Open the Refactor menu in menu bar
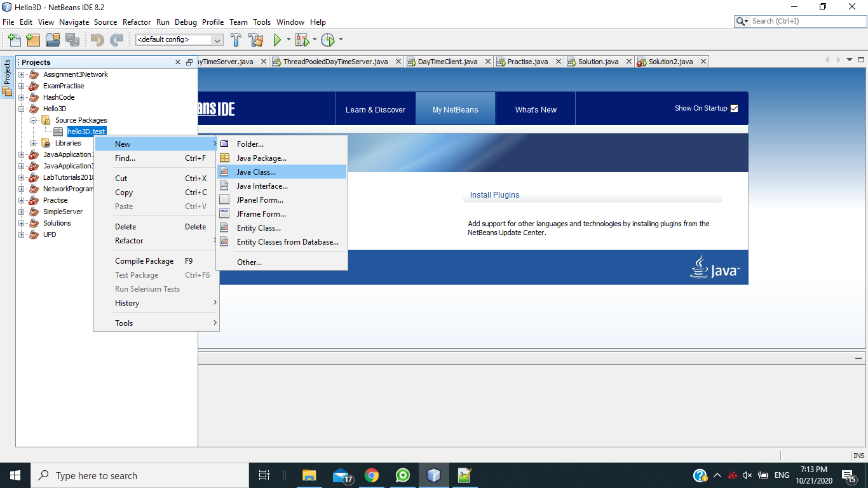 [137, 22]
